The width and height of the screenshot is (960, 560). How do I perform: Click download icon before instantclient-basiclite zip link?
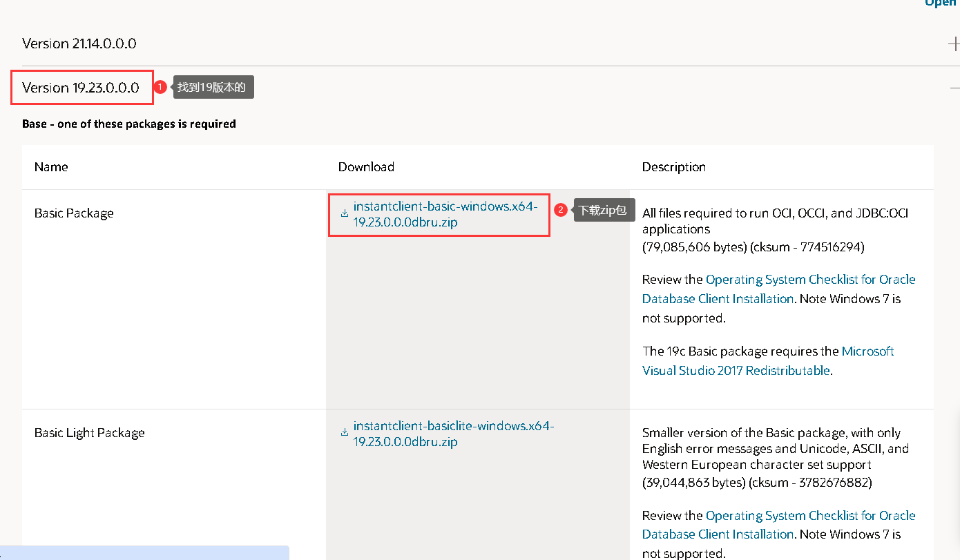(x=345, y=432)
